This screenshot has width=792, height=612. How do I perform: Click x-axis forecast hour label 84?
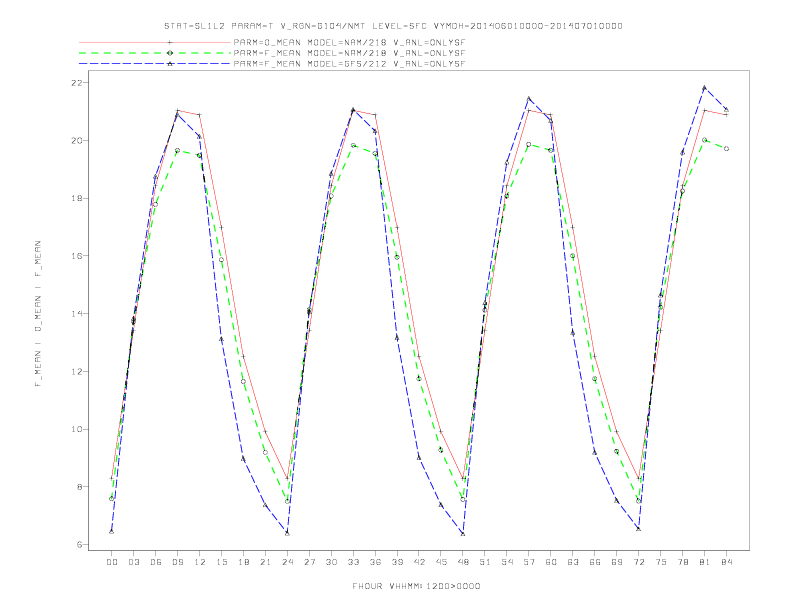[x=727, y=562]
